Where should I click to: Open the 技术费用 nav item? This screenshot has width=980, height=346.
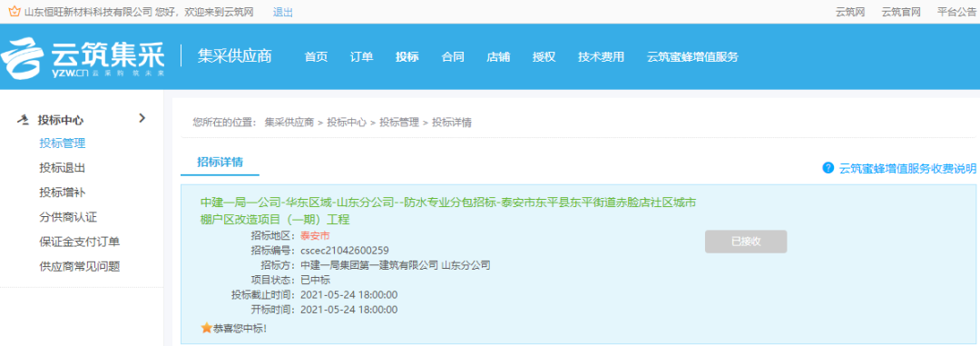coord(602,57)
